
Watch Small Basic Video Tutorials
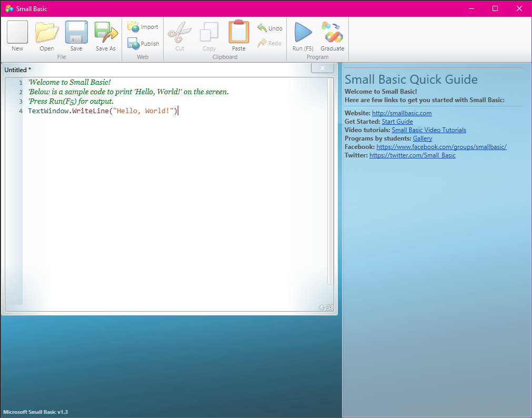(x=429, y=130)
